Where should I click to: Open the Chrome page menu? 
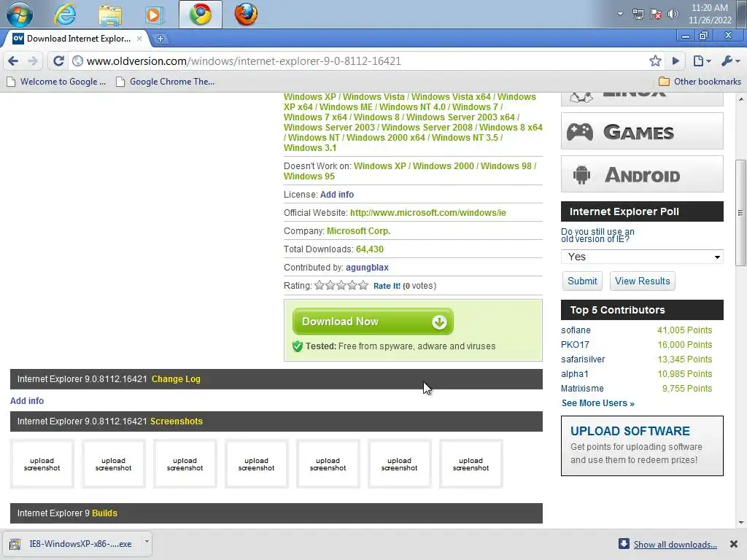click(702, 61)
